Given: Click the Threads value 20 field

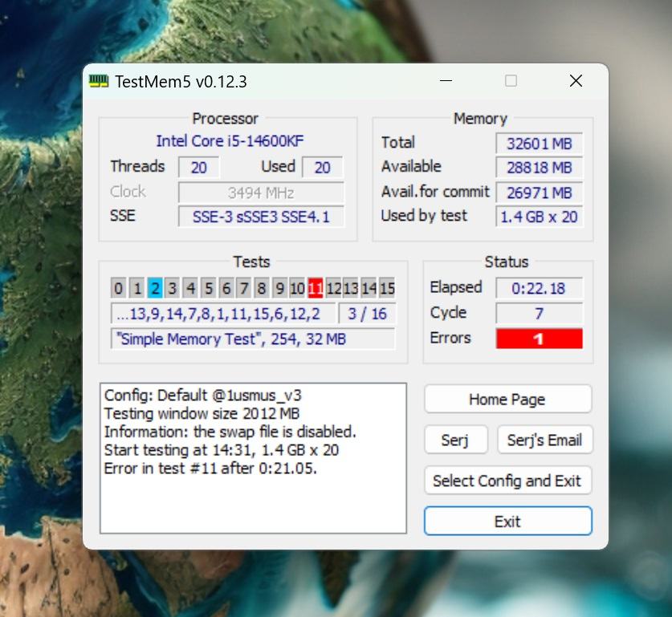Looking at the screenshot, I should 199,167.
